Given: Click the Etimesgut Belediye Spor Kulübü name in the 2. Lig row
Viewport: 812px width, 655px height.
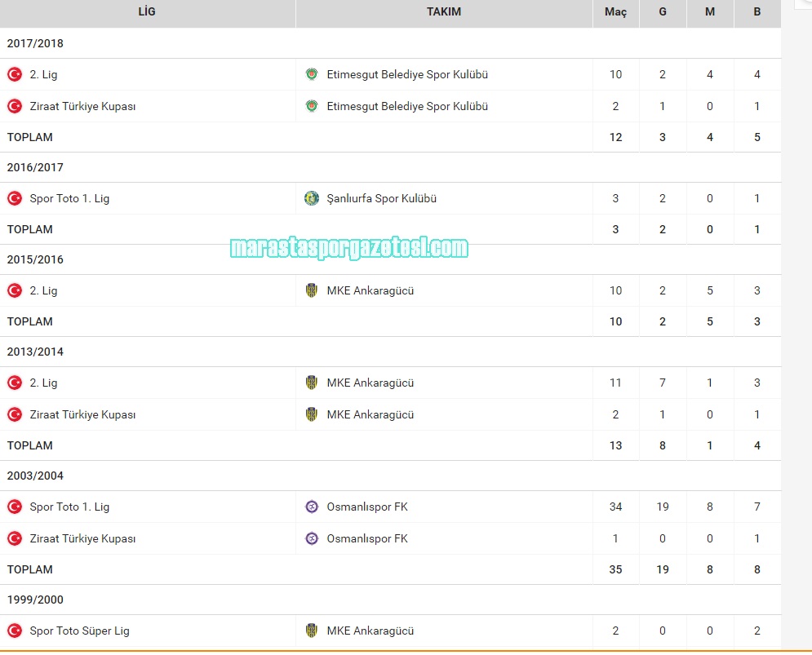Looking at the screenshot, I should (407, 74).
